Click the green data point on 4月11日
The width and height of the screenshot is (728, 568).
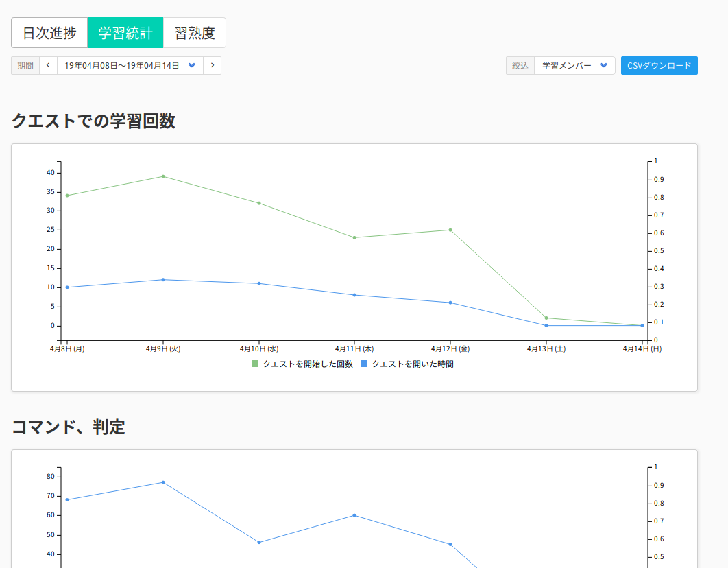click(354, 238)
